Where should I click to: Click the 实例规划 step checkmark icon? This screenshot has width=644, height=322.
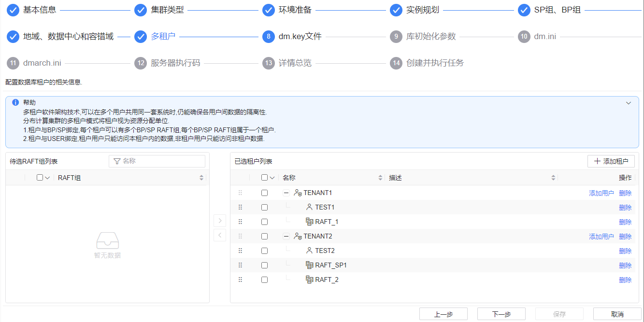pyautogui.click(x=396, y=10)
